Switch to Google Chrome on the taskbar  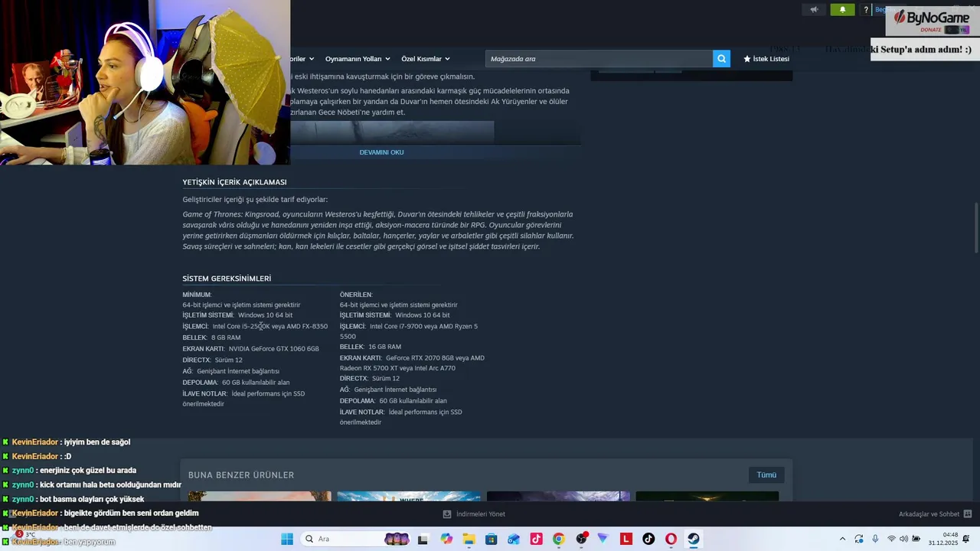pyautogui.click(x=558, y=539)
